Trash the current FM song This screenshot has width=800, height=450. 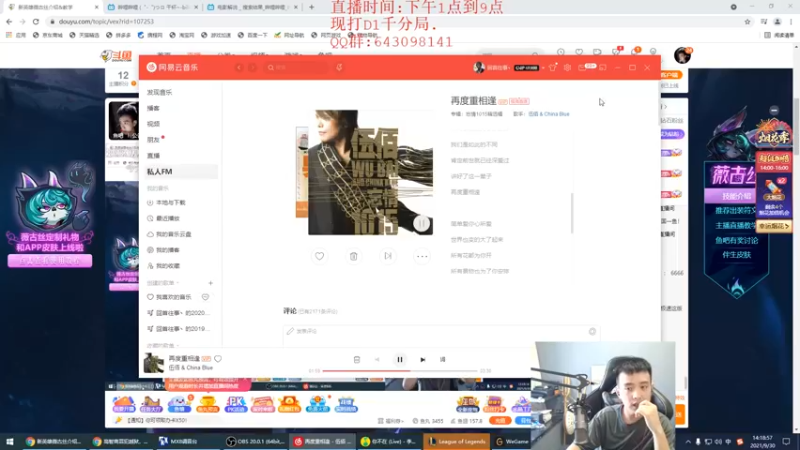354,256
